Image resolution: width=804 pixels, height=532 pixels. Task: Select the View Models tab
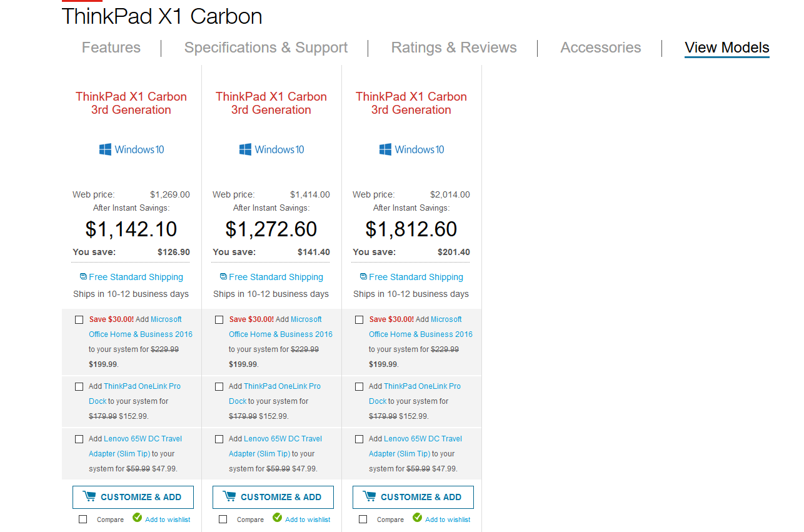coord(727,48)
